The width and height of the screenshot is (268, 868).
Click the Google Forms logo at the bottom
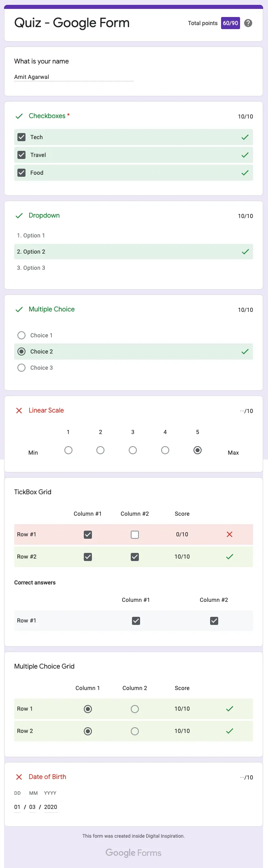click(133, 853)
